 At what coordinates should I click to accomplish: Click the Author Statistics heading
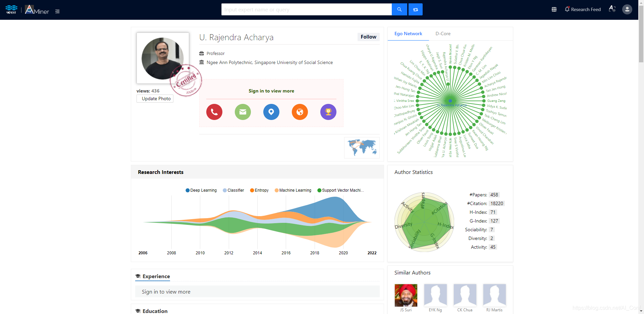414,172
